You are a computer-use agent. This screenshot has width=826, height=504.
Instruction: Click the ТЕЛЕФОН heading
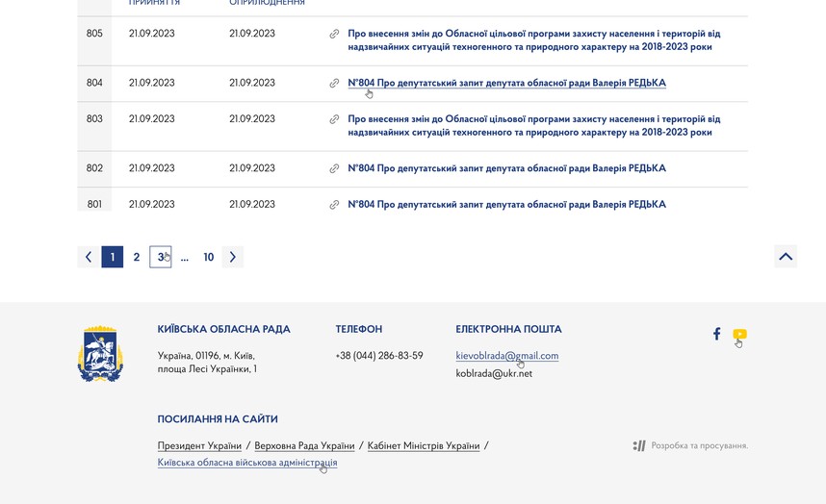[x=359, y=329]
